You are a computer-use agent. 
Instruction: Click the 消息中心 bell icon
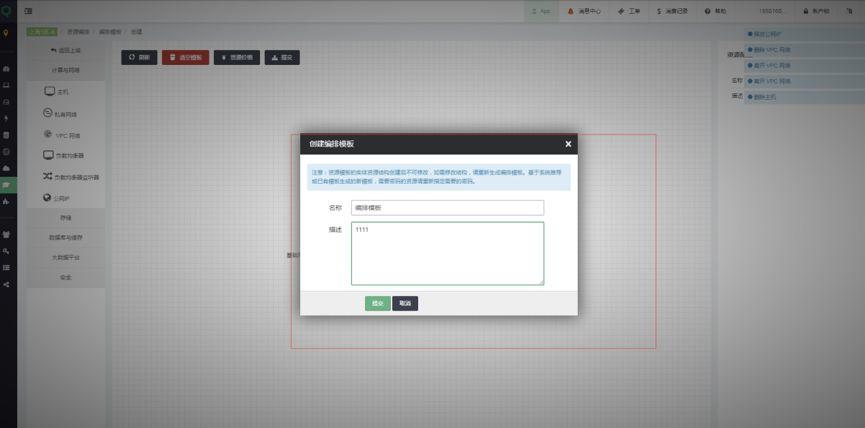tap(572, 11)
